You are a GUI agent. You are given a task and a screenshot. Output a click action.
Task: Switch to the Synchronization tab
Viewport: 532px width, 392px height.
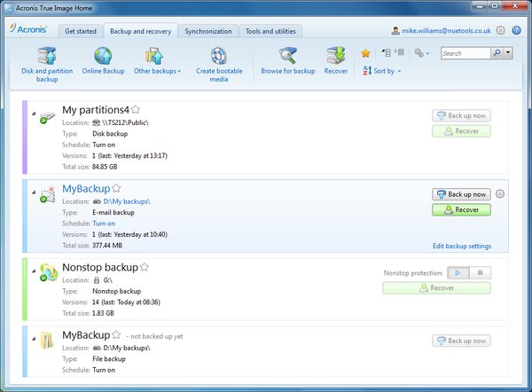tap(208, 30)
